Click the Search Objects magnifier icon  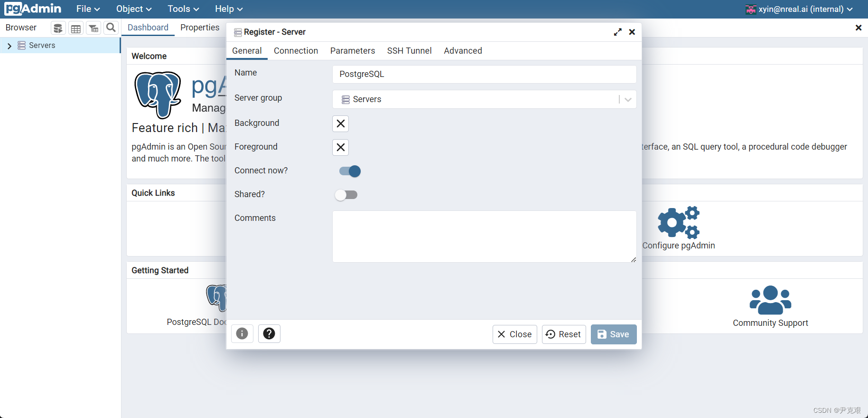[111, 28]
